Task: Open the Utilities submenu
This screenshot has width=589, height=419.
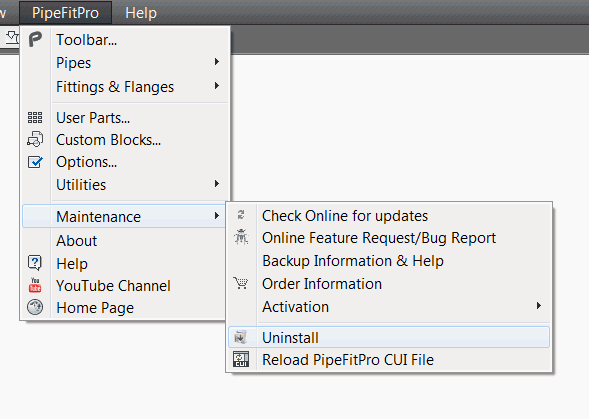Action: (x=126, y=185)
